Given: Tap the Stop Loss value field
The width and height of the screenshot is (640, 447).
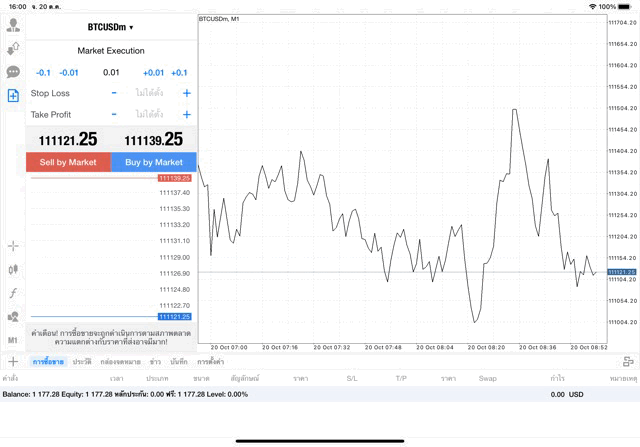Looking at the screenshot, I should [150, 93].
